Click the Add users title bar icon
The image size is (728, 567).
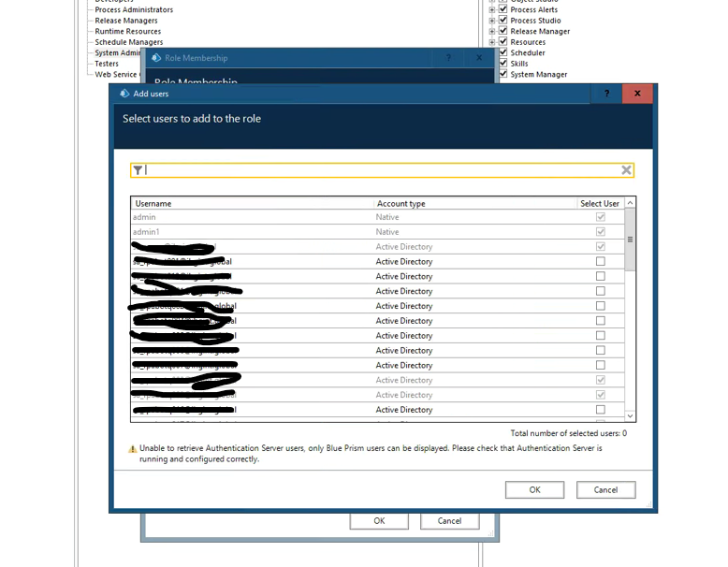pos(124,94)
